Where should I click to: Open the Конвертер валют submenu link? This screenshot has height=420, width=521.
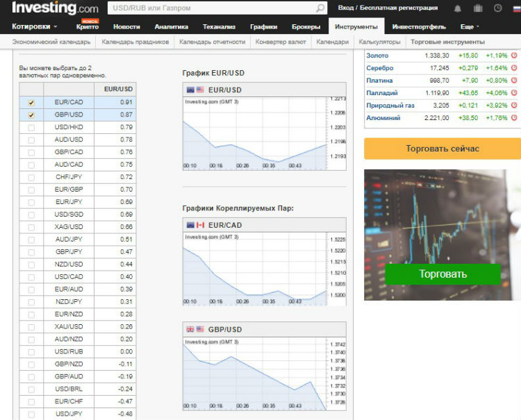tap(281, 42)
